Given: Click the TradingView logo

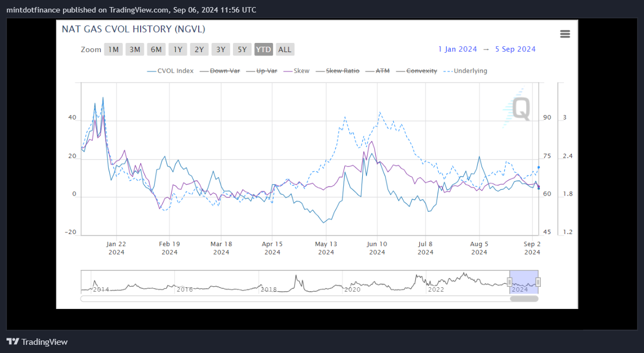Looking at the screenshot, I should coord(37,342).
